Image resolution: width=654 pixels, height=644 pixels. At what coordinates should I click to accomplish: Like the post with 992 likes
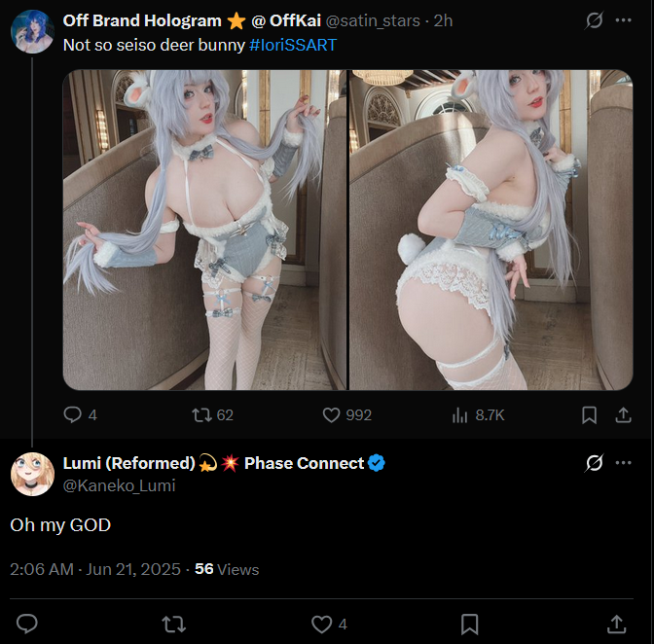point(331,415)
